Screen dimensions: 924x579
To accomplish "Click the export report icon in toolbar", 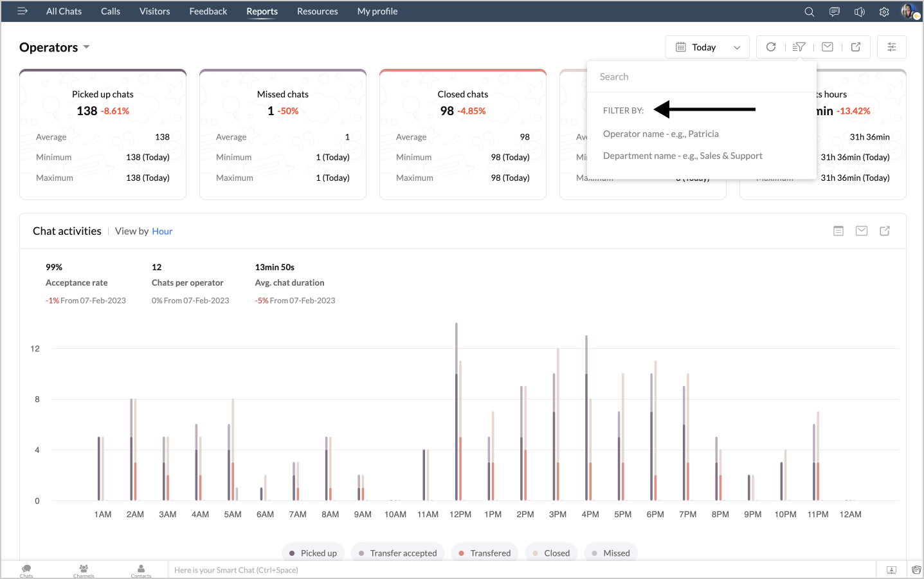I will click(856, 47).
